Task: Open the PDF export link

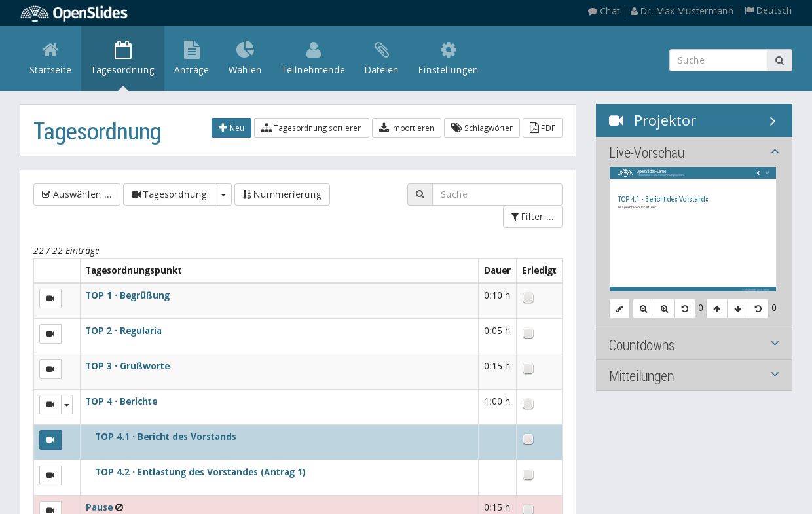Action: tap(542, 128)
